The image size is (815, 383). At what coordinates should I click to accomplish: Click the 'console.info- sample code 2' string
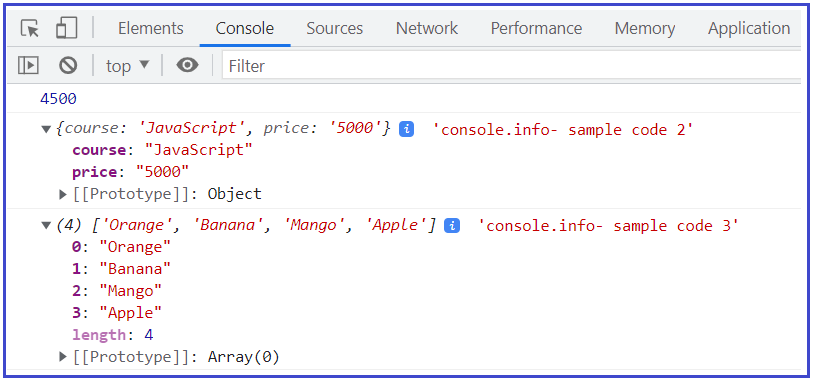[x=563, y=129]
